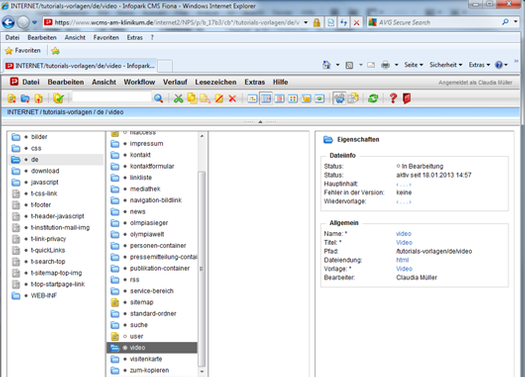Open the Seite dropdown in IE command bar
This screenshot has width=525, height=377.
click(x=414, y=65)
